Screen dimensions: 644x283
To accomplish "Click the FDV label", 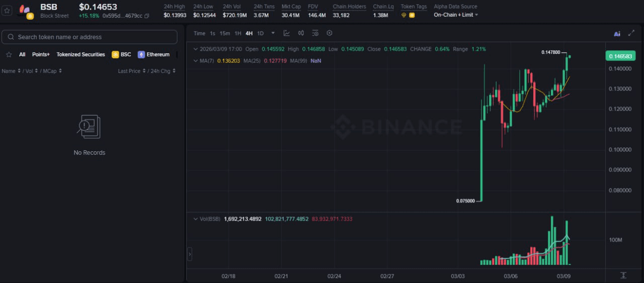I will click(x=313, y=7).
